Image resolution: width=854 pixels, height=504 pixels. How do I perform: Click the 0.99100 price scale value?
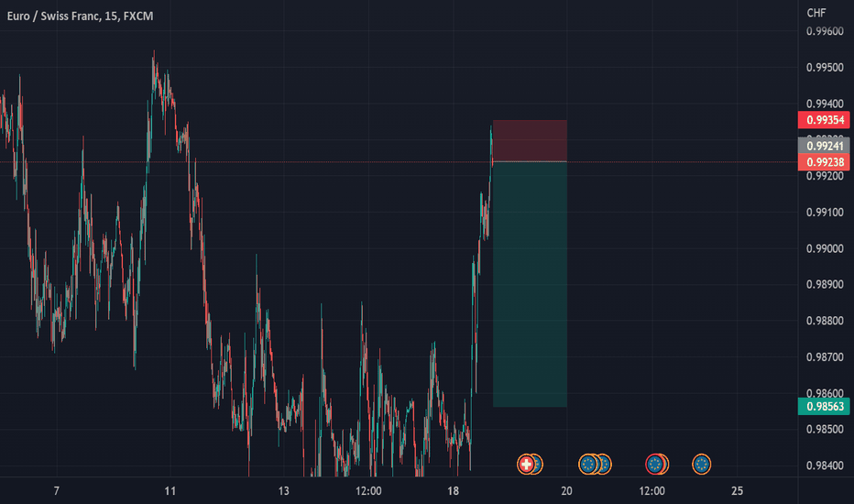(825, 212)
